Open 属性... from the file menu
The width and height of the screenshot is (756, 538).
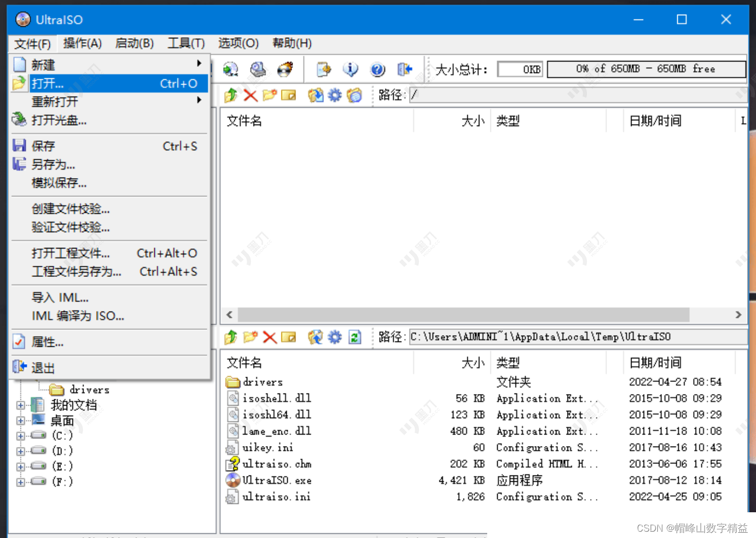[109, 342]
